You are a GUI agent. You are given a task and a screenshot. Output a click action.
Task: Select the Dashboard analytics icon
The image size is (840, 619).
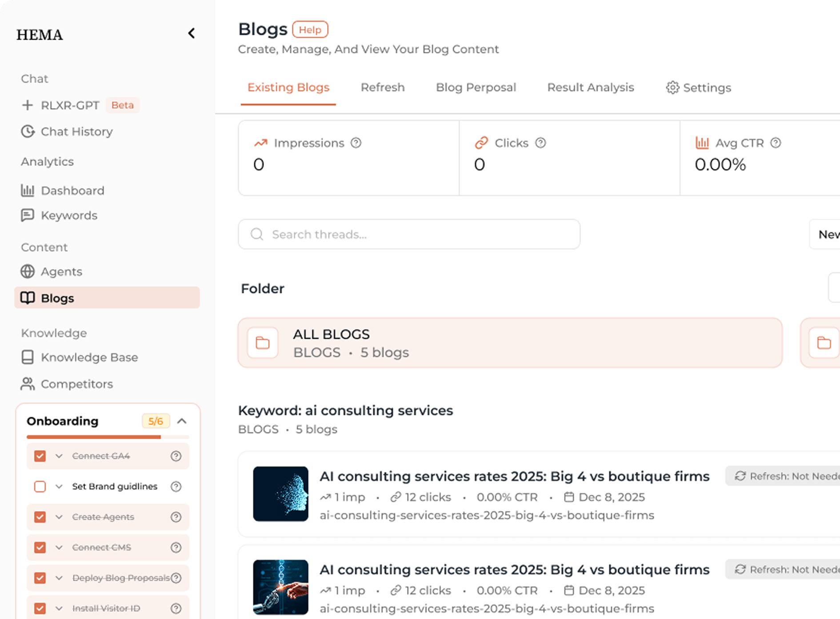(x=28, y=190)
